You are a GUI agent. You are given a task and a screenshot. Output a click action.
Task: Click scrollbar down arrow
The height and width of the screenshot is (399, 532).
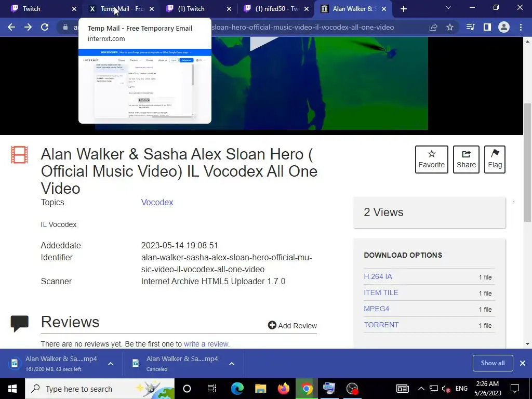(x=528, y=344)
